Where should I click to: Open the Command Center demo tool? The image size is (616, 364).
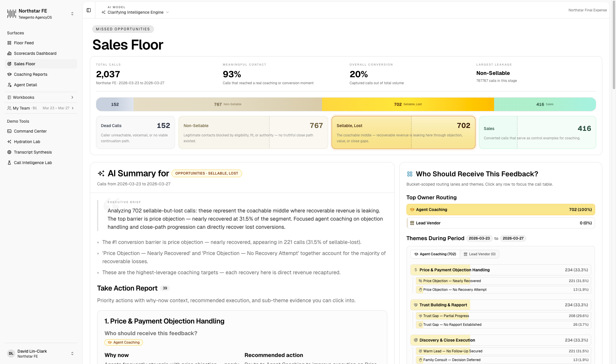pos(30,131)
